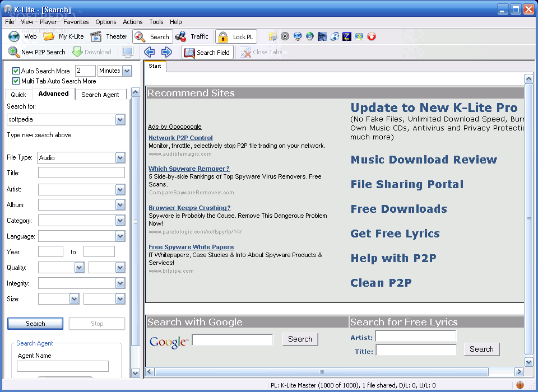The height and width of the screenshot is (392, 538).
Task: Open the Player menu
Action: point(48,22)
